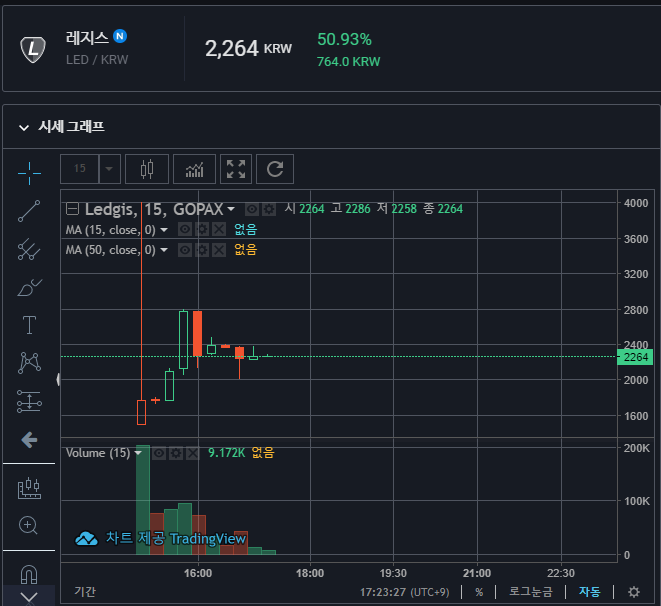Click the green 2264 price label on axis

coord(635,357)
